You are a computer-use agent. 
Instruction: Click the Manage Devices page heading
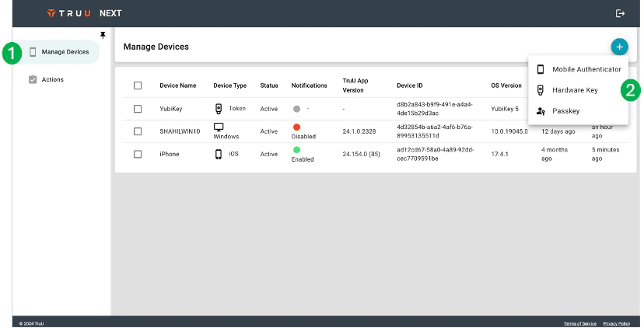[156, 47]
